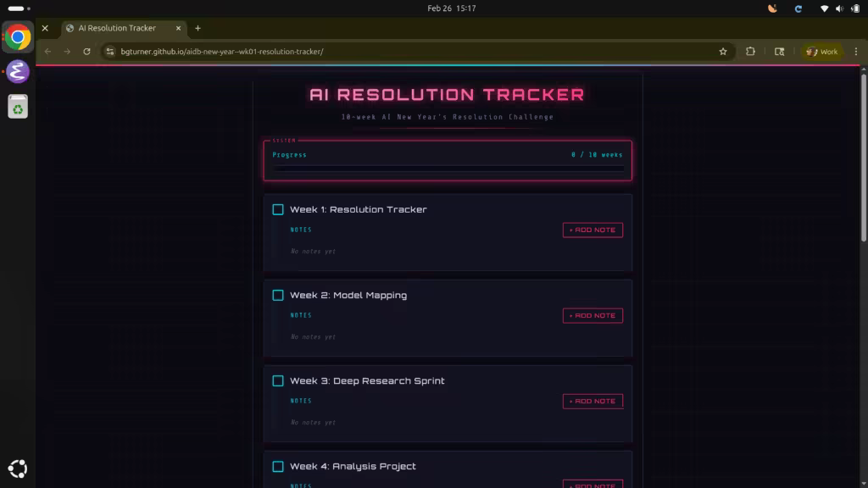Click the Activities workspace indicator
Viewport: 868px width, 488px height.
click(19, 8)
